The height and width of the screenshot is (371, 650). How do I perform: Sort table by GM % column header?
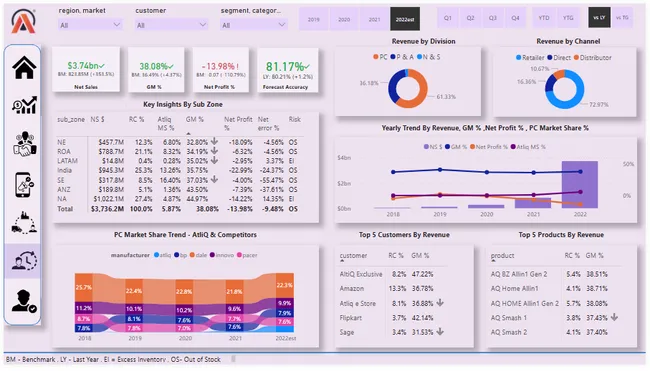194,119
